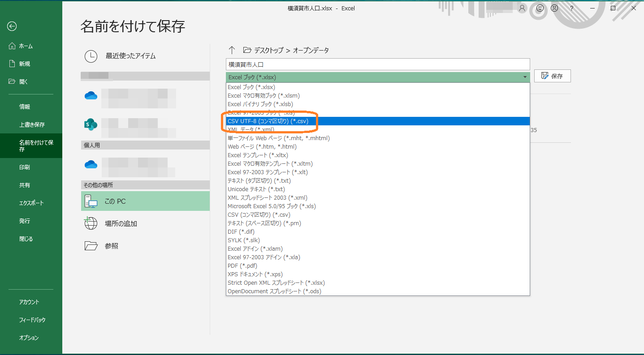The image size is (644, 355).
Task: Click the back arrow circle icon
Action: pyautogui.click(x=12, y=26)
